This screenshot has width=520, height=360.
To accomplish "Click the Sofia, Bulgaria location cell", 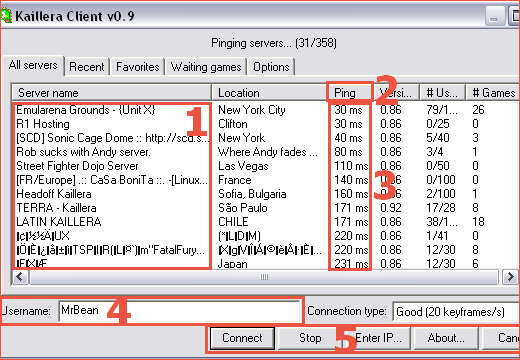I will [252, 194].
